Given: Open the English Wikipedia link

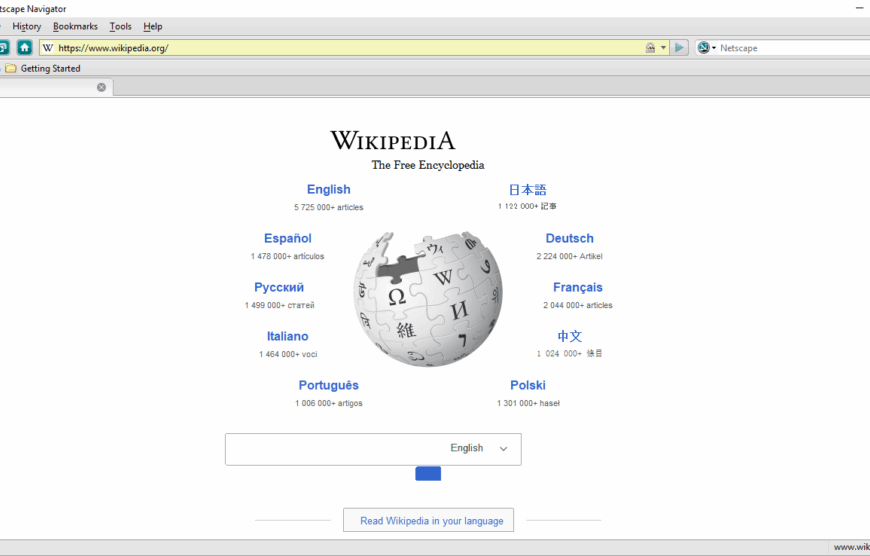Looking at the screenshot, I should coord(328,189).
